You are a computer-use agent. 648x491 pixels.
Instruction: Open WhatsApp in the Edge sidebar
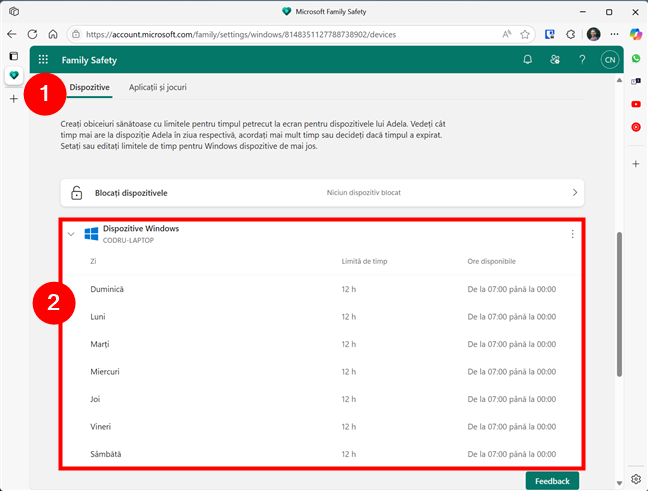(x=636, y=58)
